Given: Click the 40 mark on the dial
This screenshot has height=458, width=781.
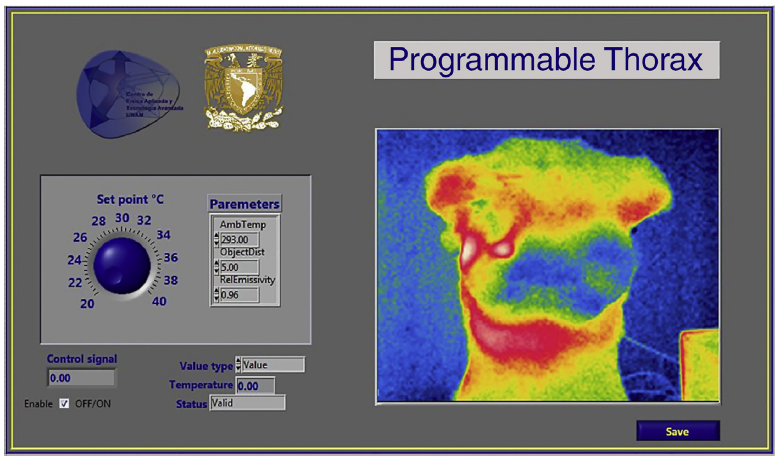Looking at the screenshot, I should [x=160, y=301].
